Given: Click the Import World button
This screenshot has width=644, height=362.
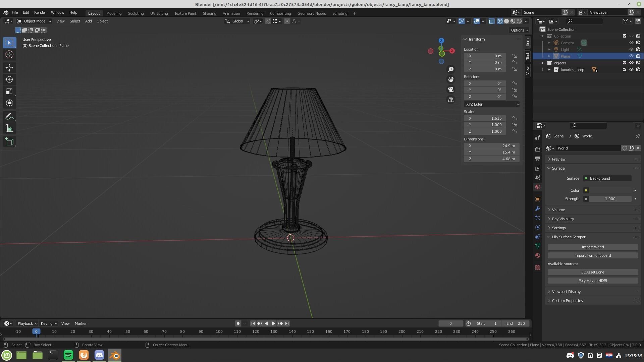Looking at the screenshot, I should [x=593, y=247].
